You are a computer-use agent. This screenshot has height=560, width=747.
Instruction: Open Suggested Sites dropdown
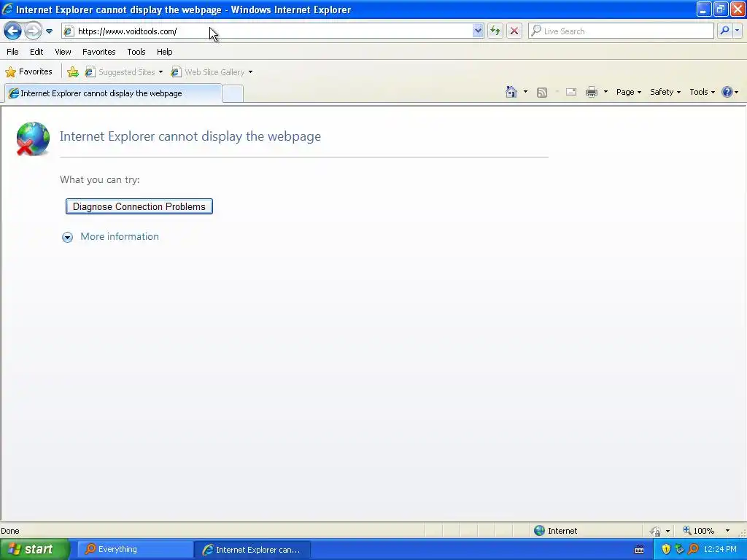point(124,72)
